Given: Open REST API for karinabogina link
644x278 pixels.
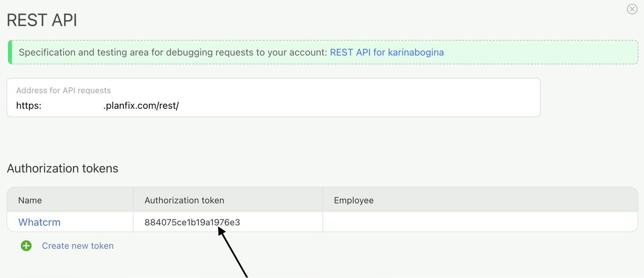Looking at the screenshot, I should click(x=386, y=52).
